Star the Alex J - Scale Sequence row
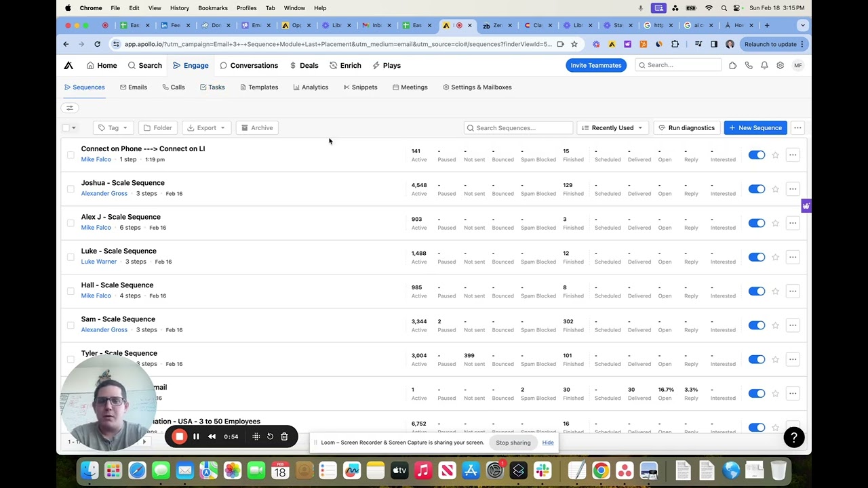This screenshot has width=868, height=488. [x=775, y=223]
